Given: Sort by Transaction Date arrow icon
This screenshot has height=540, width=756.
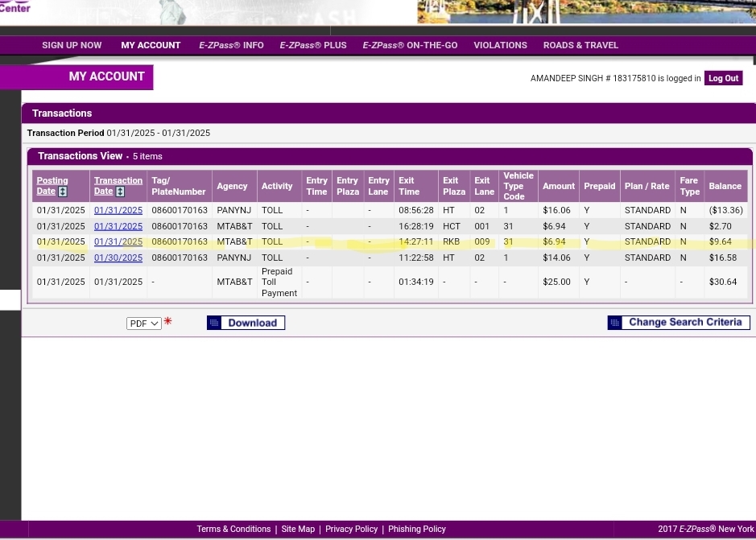Looking at the screenshot, I should coord(120,192).
